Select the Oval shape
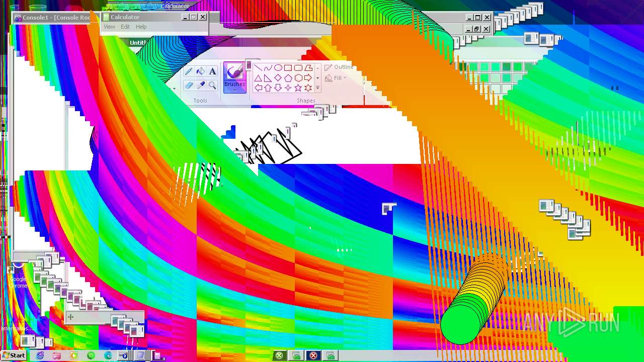Screen dimensions: 644x362 coord(278,68)
